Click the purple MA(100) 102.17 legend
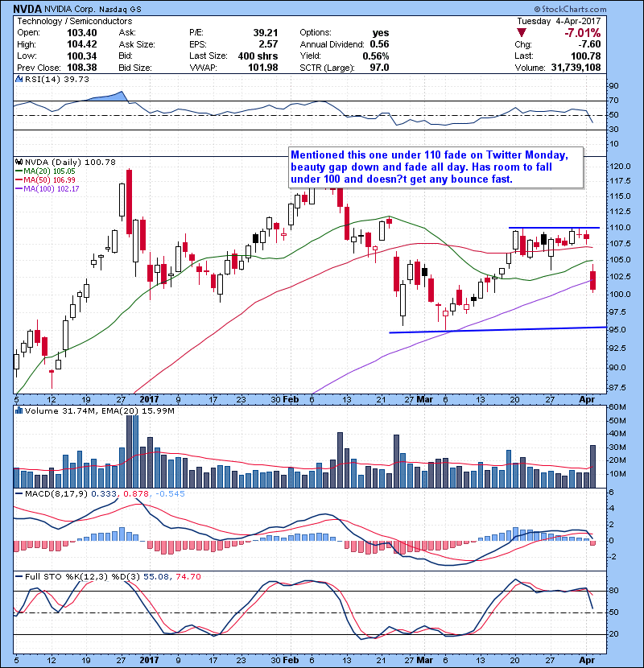This screenshot has height=668, width=644. [47, 188]
